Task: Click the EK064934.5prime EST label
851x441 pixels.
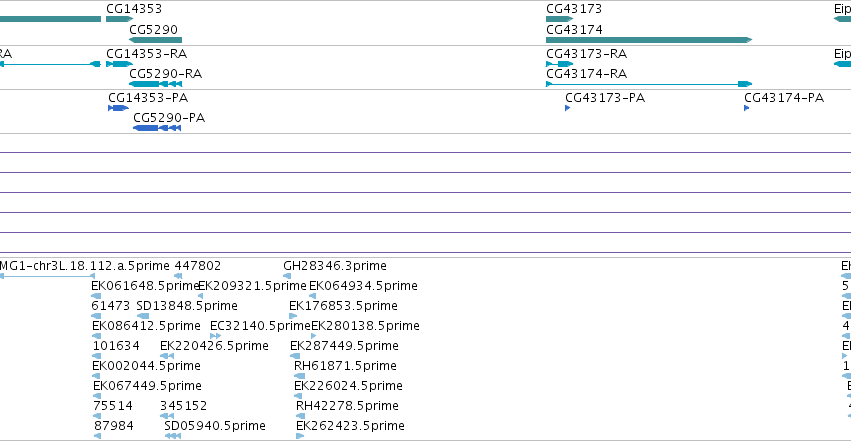Action: pyautogui.click(x=363, y=286)
